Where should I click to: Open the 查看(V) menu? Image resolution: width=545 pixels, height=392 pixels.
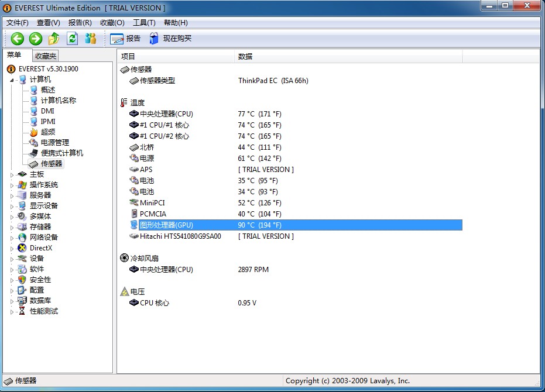click(x=49, y=23)
